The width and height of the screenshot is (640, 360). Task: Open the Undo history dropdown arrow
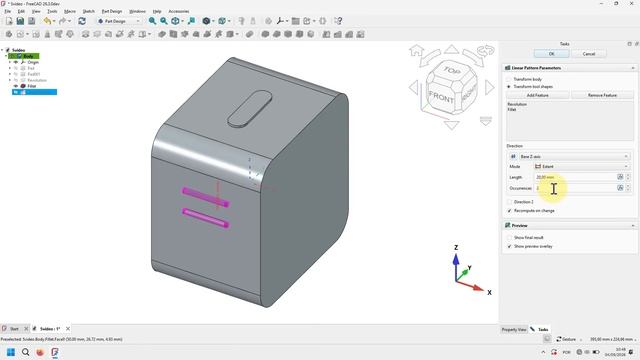[55, 21]
